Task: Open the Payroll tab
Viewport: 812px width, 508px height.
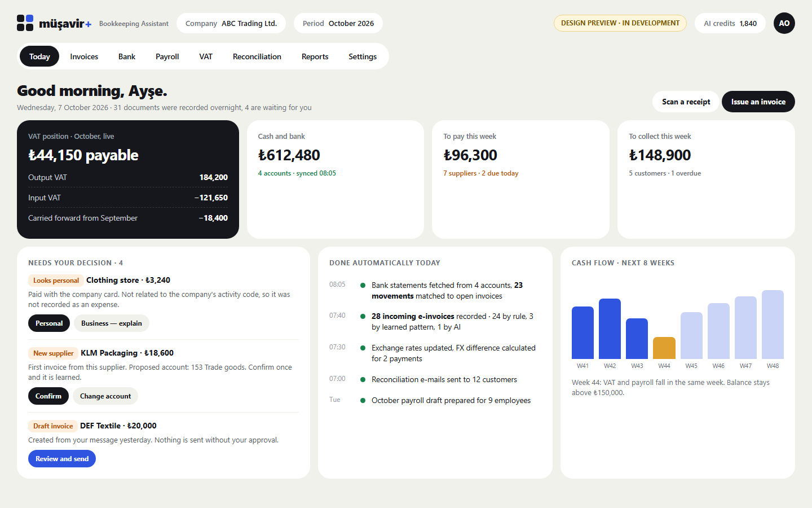Action: coord(167,56)
